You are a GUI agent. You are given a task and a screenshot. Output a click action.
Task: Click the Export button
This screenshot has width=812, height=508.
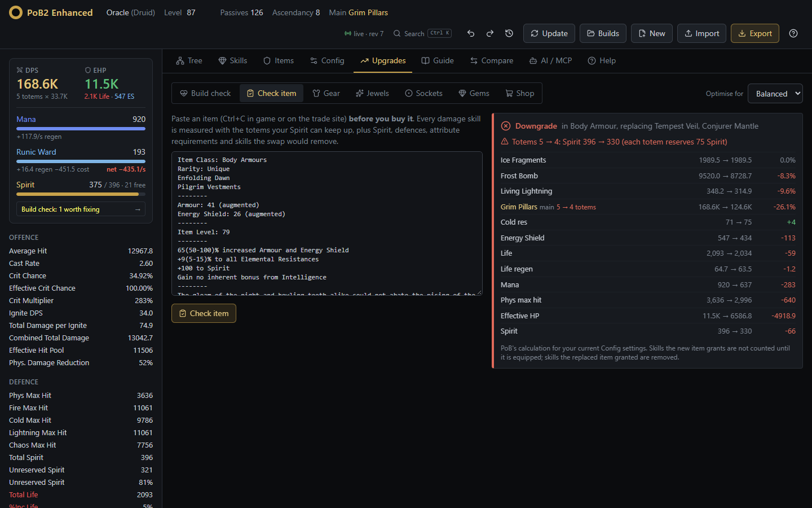coord(755,33)
